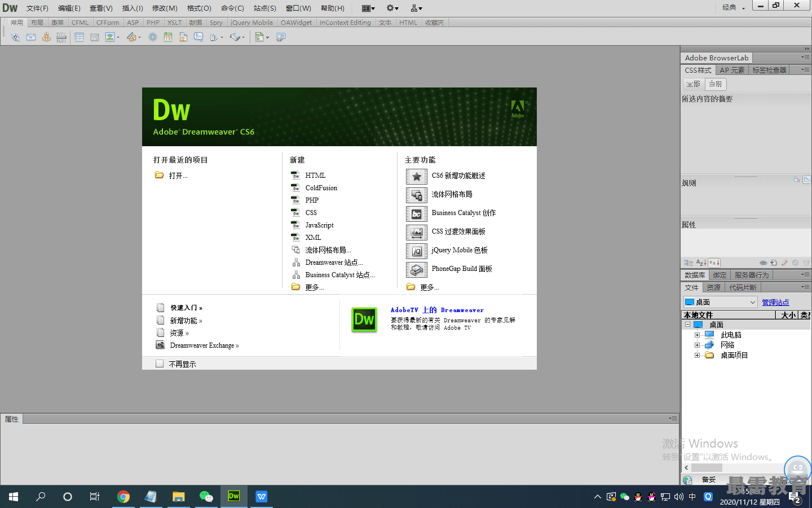Open the Layout dropdown in the menu bar
The image size is (812, 508).
368,8
